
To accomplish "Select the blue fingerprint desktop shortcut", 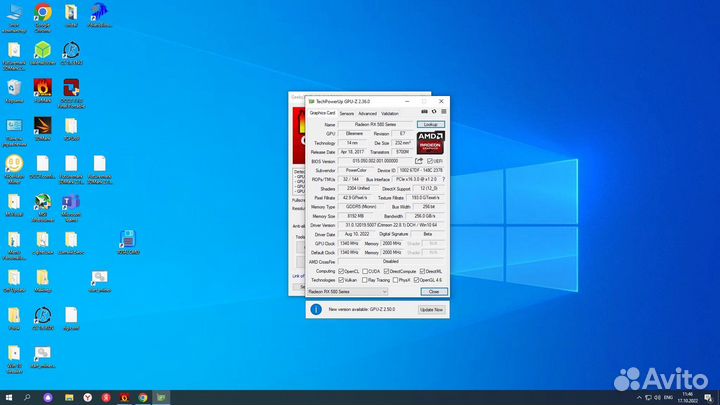I will [x=99, y=15].
